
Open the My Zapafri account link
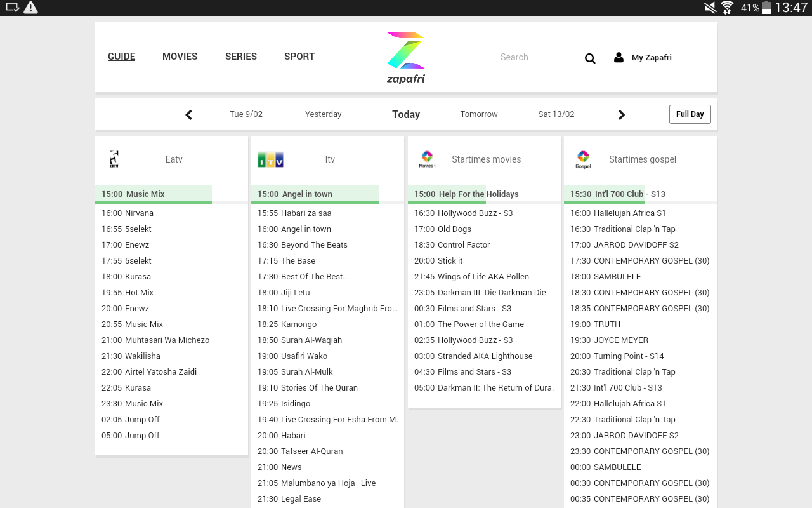click(652, 58)
